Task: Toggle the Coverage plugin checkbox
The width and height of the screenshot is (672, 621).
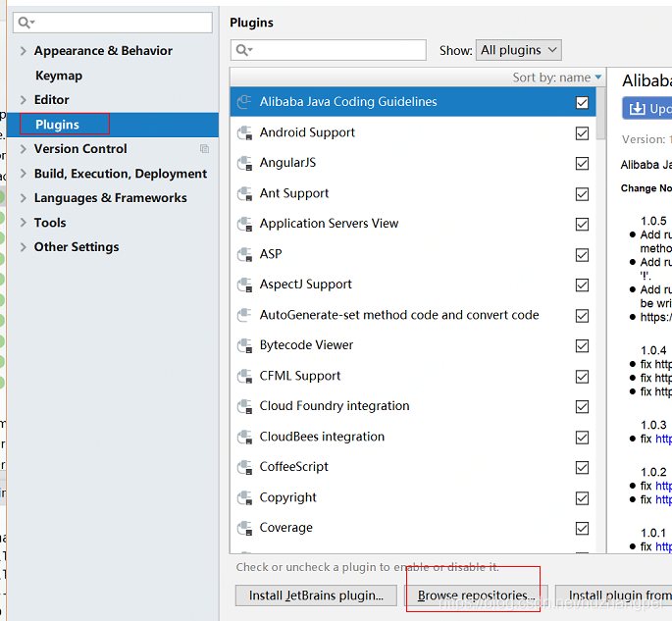Action: click(582, 529)
